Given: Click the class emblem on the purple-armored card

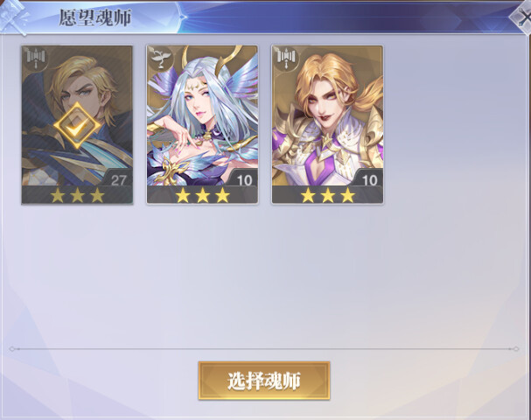Looking at the screenshot, I should (x=287, y=57).
